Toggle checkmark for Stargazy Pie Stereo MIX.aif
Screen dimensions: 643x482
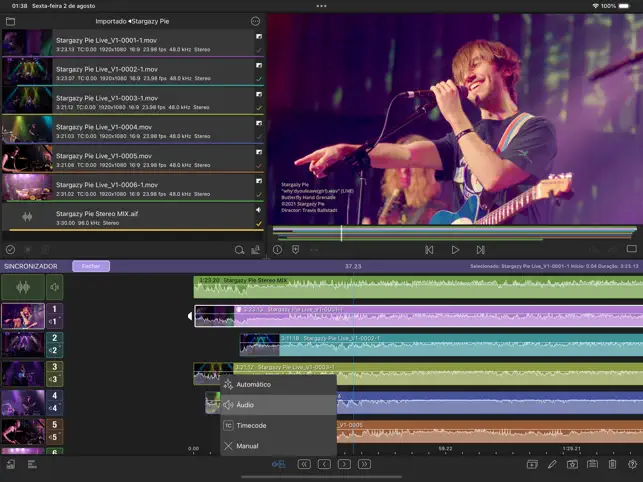(x=259, y=223)
